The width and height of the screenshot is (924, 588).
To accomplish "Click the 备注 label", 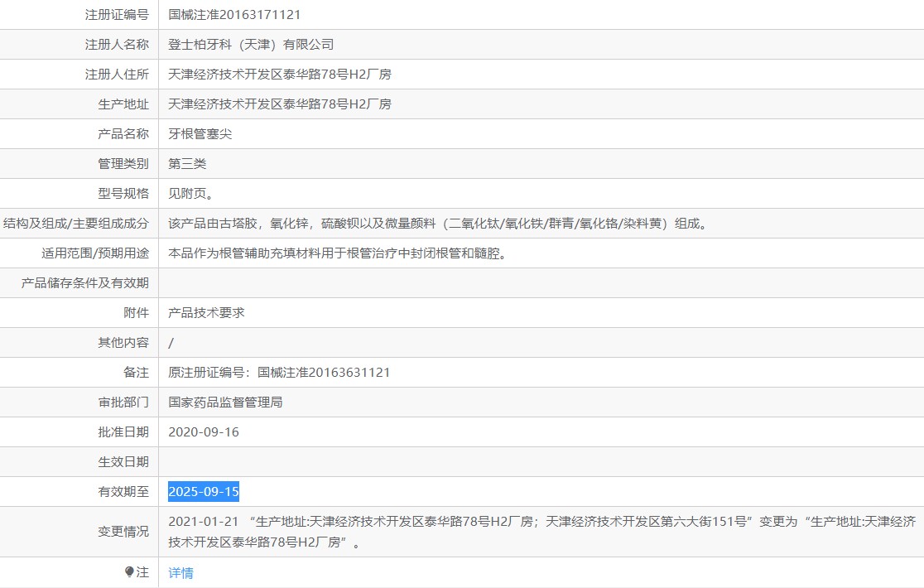I will 136,373.
